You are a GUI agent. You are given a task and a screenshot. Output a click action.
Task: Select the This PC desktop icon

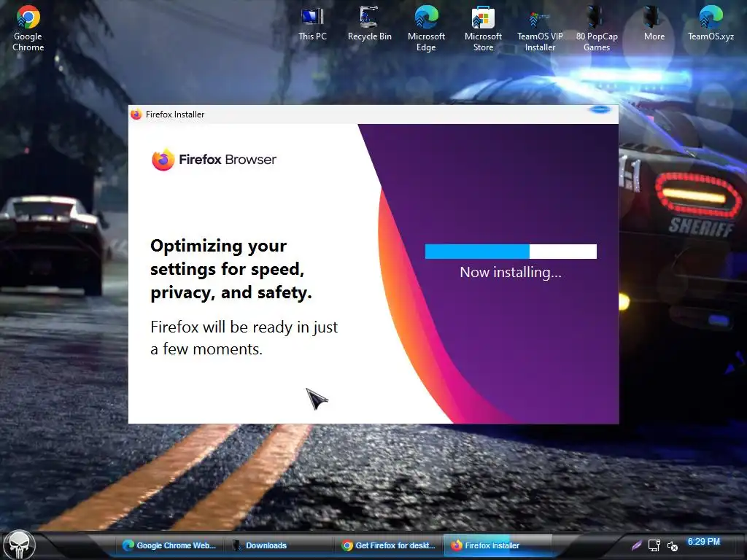[312, 24]
